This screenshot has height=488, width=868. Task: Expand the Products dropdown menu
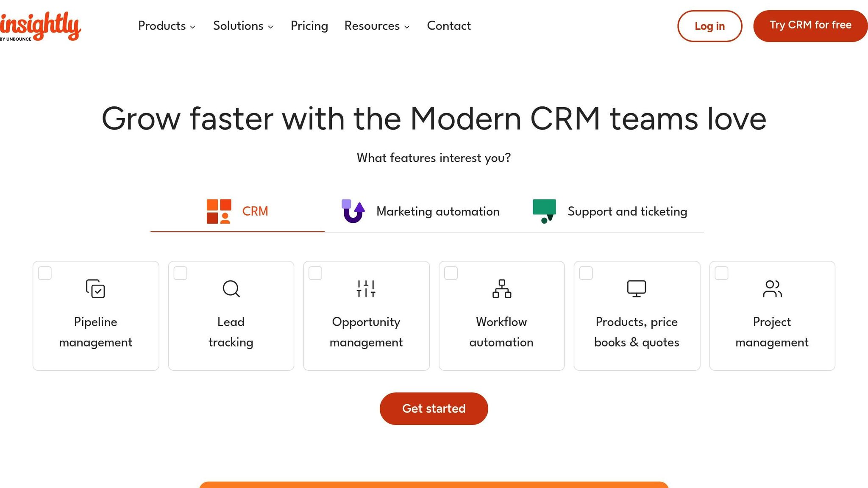167,26
